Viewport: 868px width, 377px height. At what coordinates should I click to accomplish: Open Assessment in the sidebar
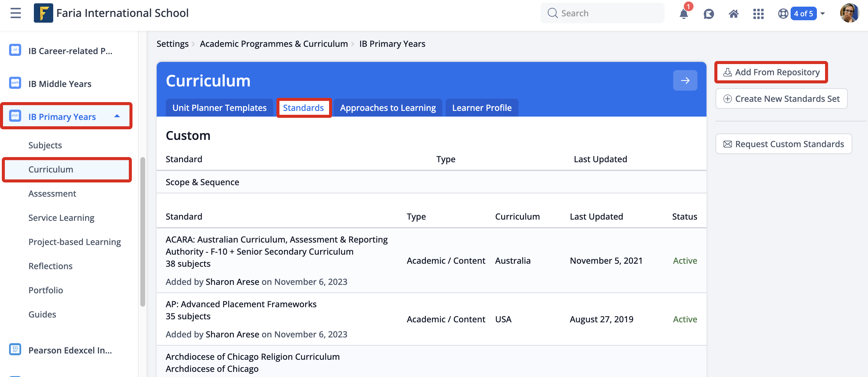click(52, 194)
